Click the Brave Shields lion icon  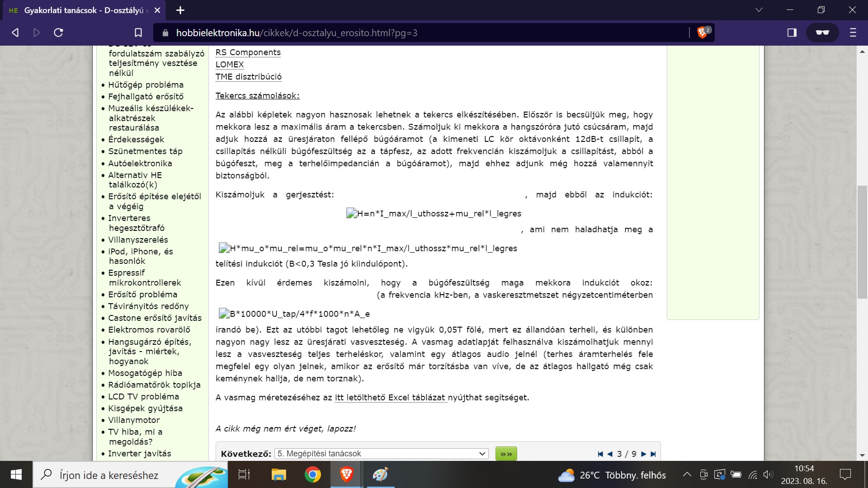(703, 33)
